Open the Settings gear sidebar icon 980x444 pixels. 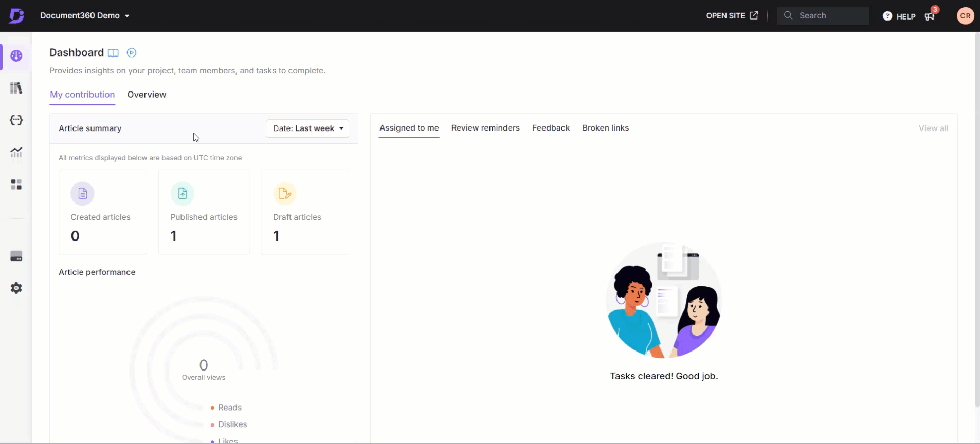tap(16, 288)
